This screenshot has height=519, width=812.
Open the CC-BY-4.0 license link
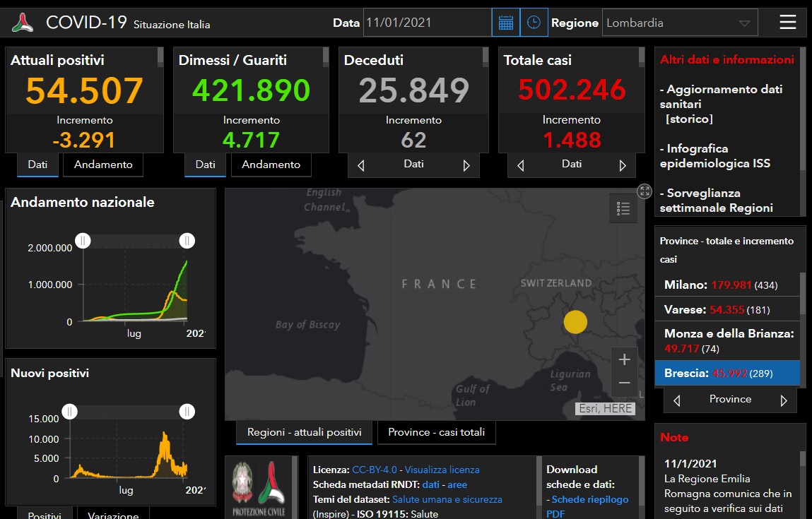(375, 470)
